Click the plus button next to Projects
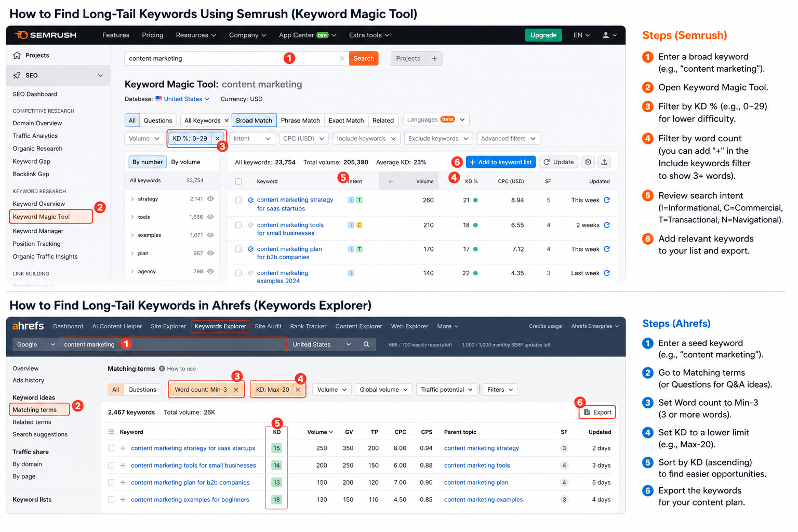This screenshot has height=532, width=798. (434, 58)
